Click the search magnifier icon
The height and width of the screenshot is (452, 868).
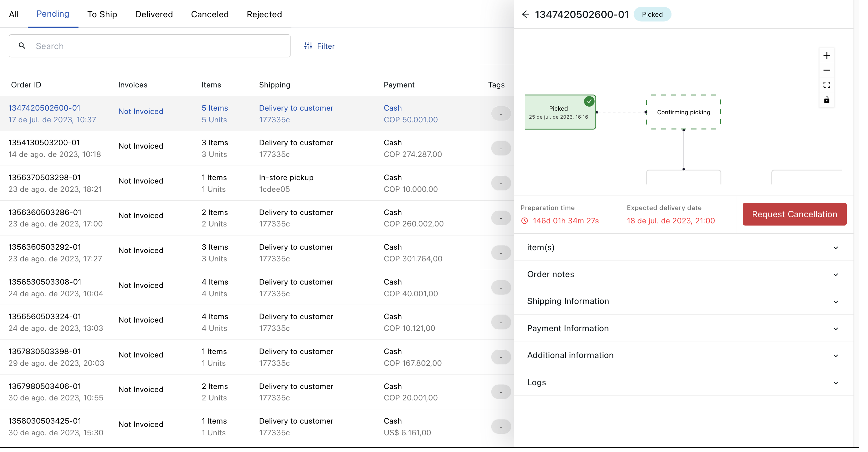click(22, 46)
